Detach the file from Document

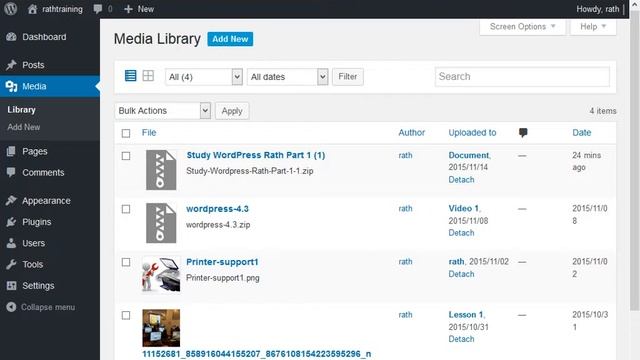pos(461,180)
